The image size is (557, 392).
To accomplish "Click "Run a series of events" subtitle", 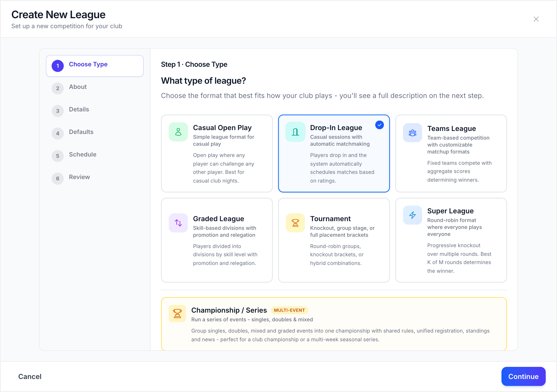I will click(252, 319).
